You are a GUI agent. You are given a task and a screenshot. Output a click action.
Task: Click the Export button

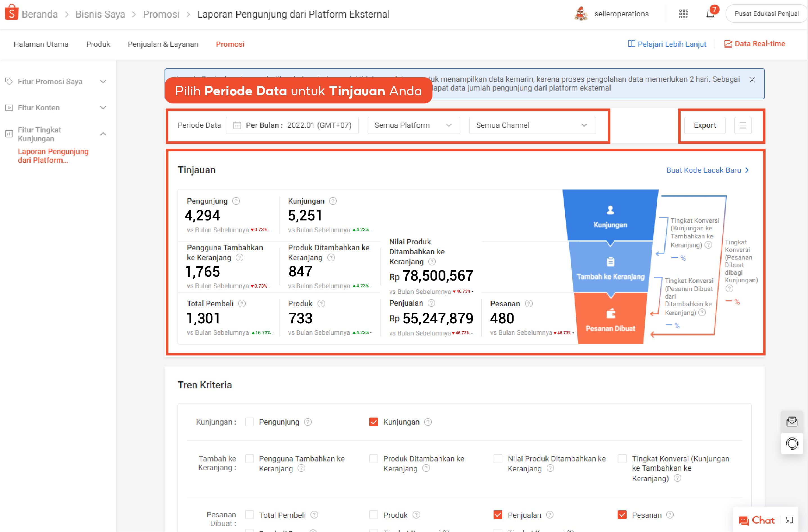point(705,125)
